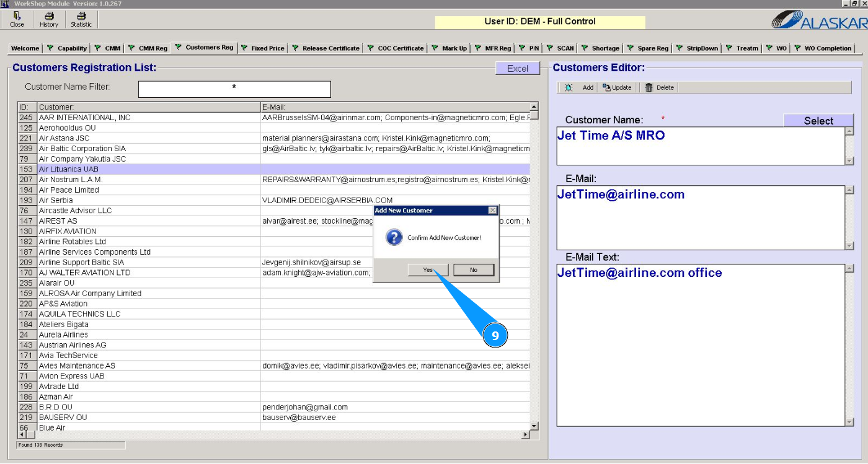Click the Customer Name Filter input field
The width and height of the screenshot is (868, 464).
tap(234, 89)
